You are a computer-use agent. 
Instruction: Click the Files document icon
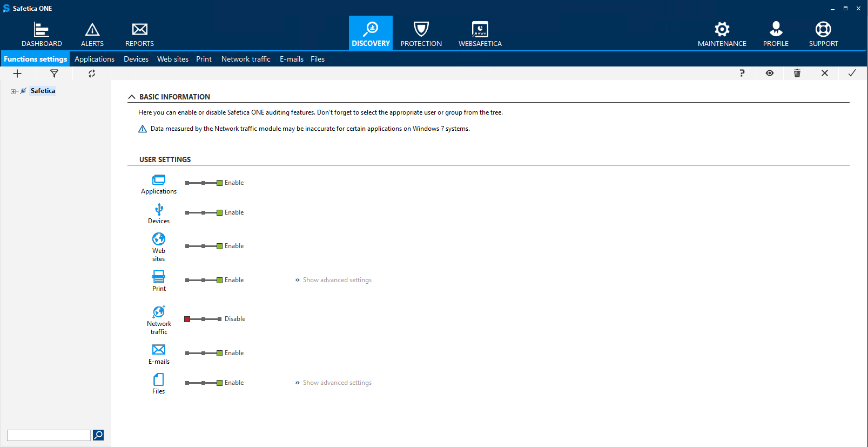click(159, 379)
